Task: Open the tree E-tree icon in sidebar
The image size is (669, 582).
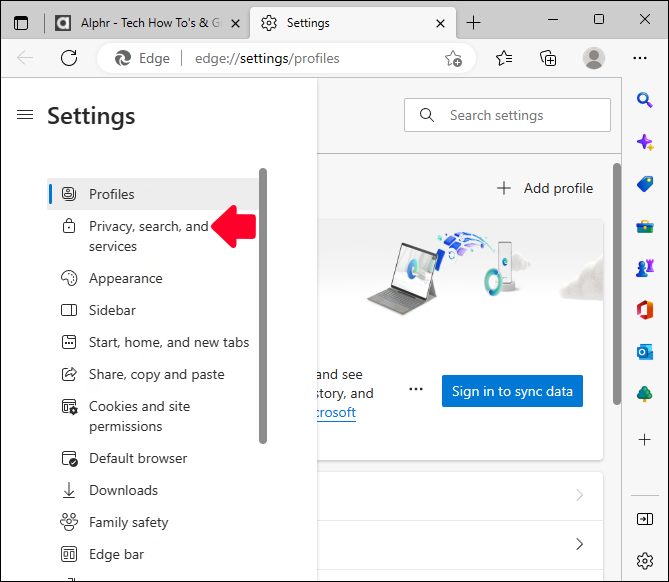Action: click(x=645, y=394)
